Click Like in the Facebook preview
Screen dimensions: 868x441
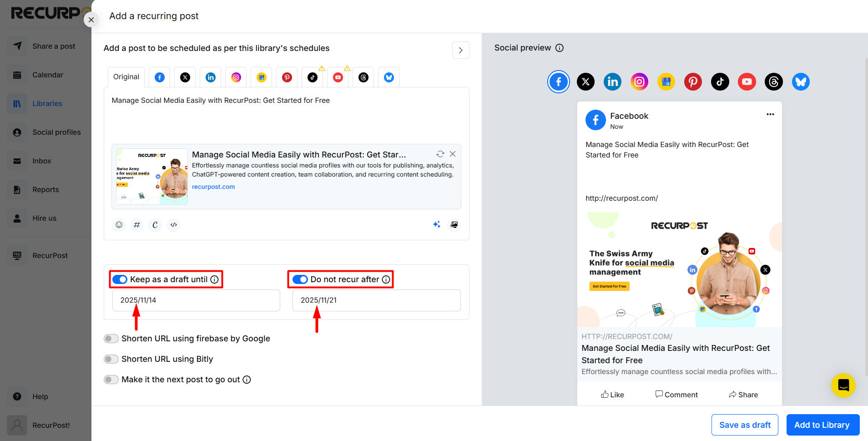(612, 395)
